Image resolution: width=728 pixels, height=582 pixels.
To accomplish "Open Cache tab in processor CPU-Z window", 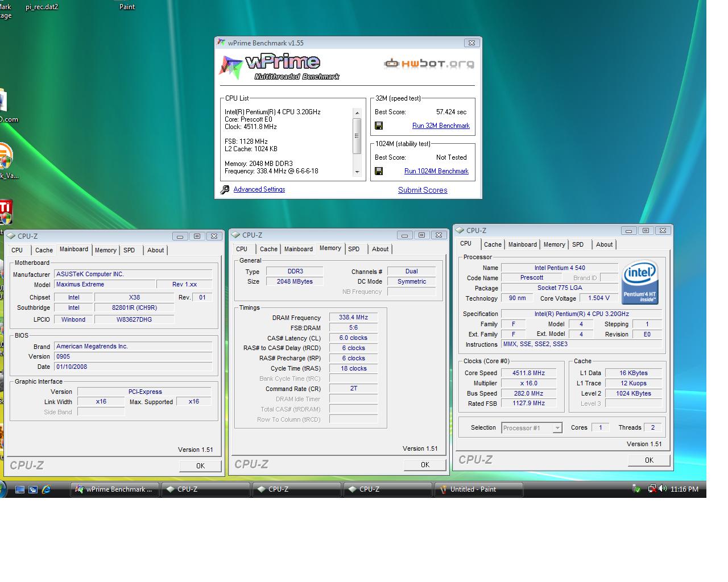I will click(x=493, y=244).
